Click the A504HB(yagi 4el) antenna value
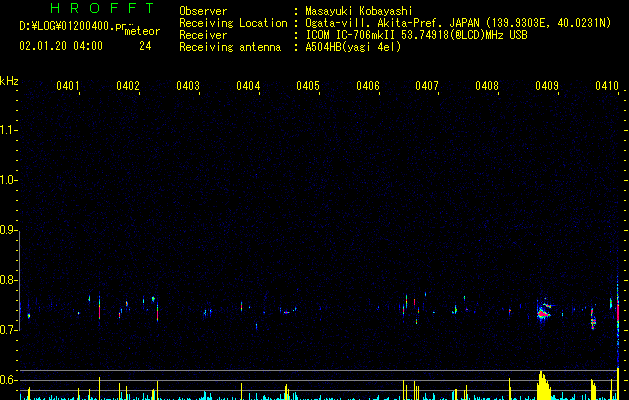 click(353, 47)
